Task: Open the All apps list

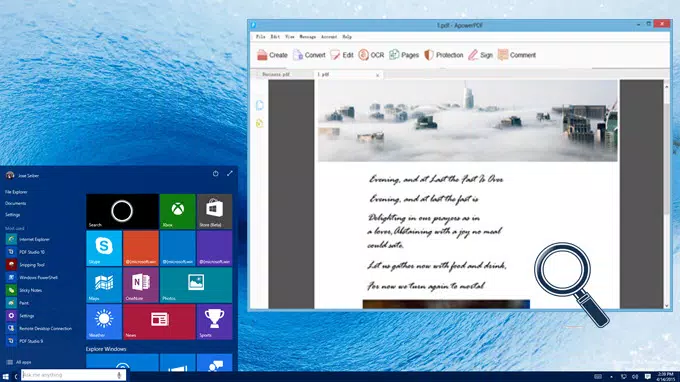Action: click(19, 362)
